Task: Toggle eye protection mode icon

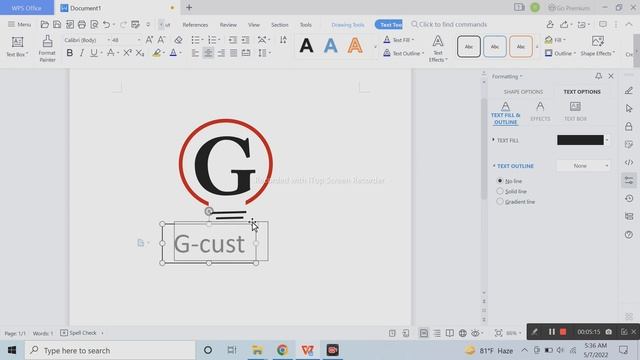Action: pyautogui.click(x=475, y=333)
